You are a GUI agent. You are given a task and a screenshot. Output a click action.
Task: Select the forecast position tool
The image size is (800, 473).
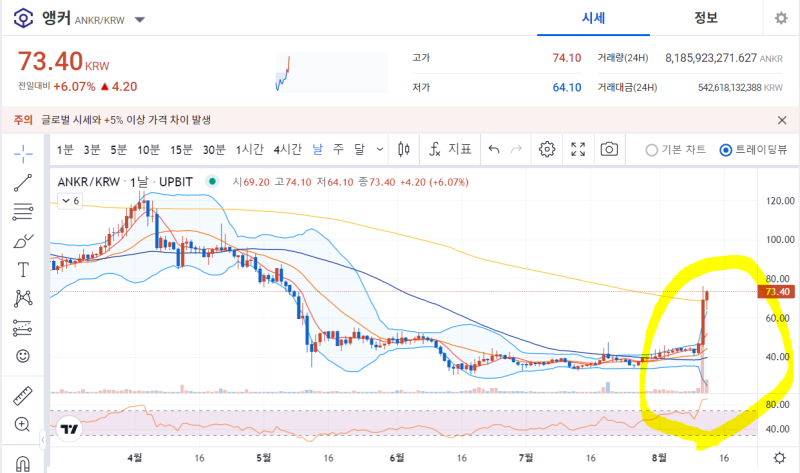(22, 328)
